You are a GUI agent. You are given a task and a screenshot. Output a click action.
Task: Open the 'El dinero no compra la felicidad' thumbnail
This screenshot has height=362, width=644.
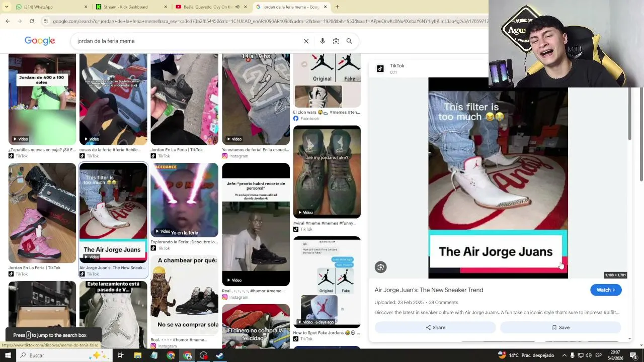[x=256, y=326]
